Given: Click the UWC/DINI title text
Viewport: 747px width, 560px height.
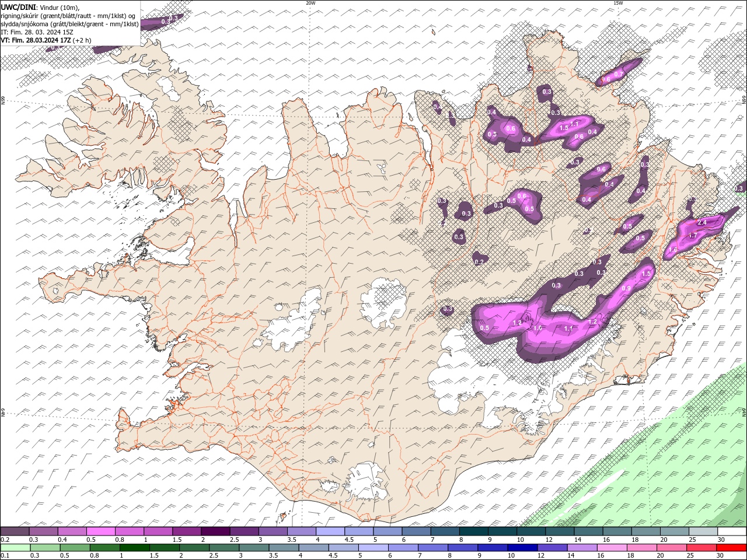Looking at the screenshot, I should 18,6.
